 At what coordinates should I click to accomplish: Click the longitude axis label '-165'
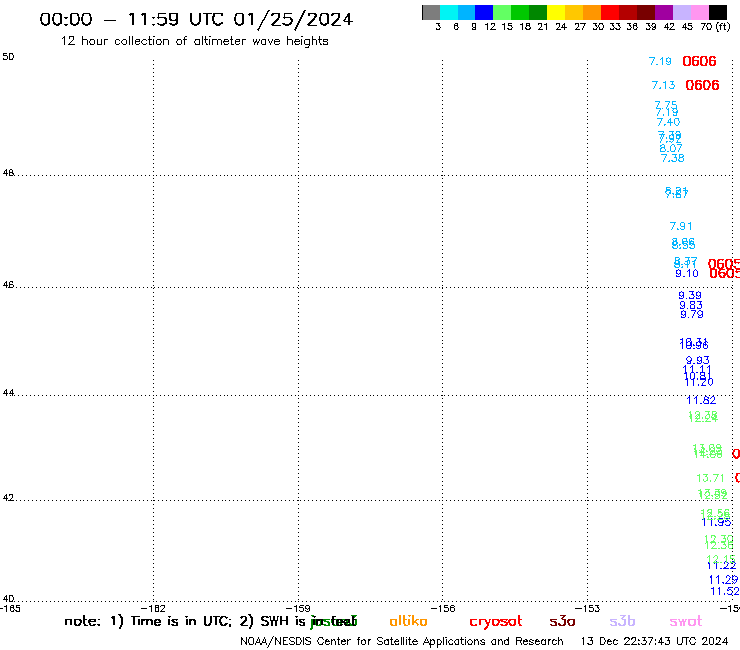10,609
